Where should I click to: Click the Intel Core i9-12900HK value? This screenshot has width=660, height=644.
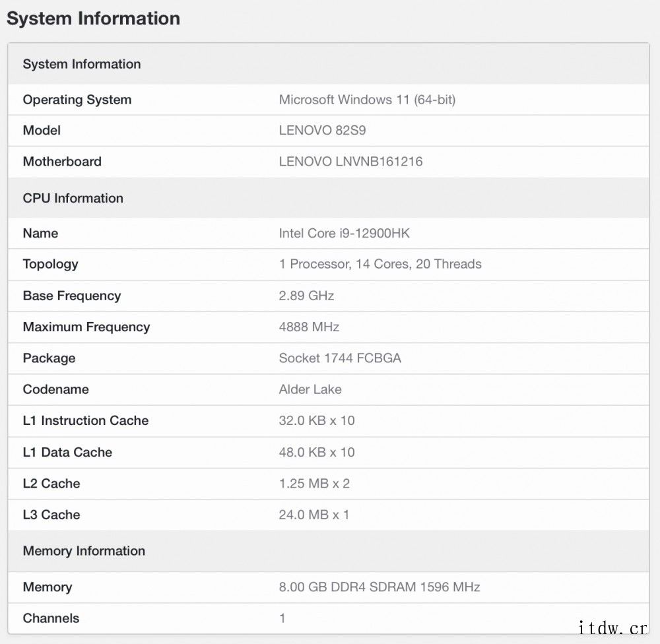pyautogui.click(x=344, y=233)
